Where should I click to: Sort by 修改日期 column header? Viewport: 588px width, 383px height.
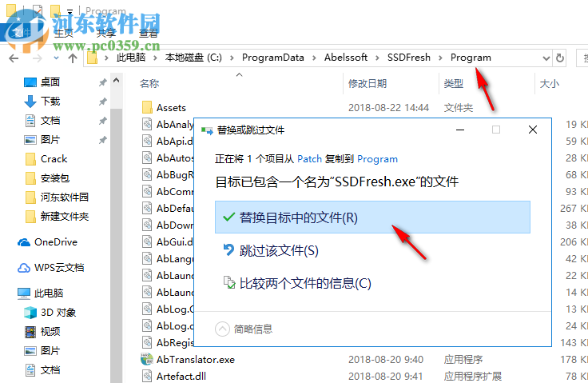coord(367,83)
